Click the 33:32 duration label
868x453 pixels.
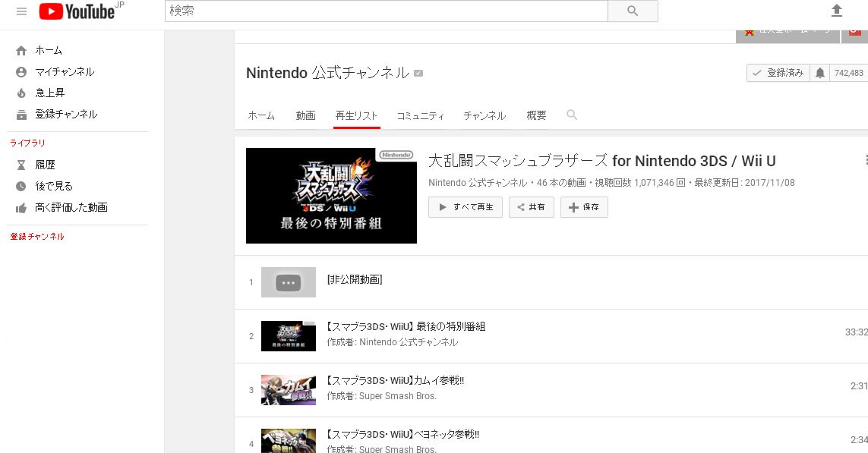[856, 332]
